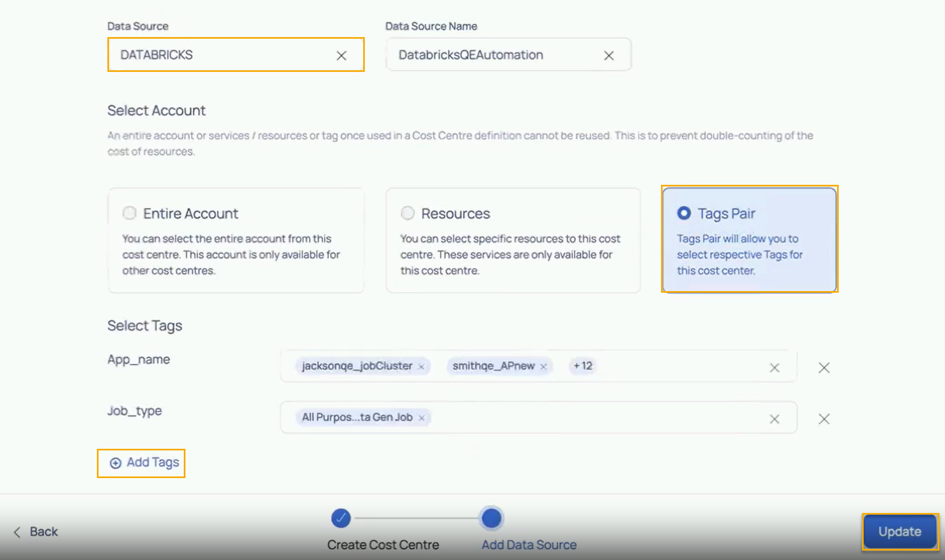Click the Select Account heading
This screenshot has height=560, width=945.
157,111
